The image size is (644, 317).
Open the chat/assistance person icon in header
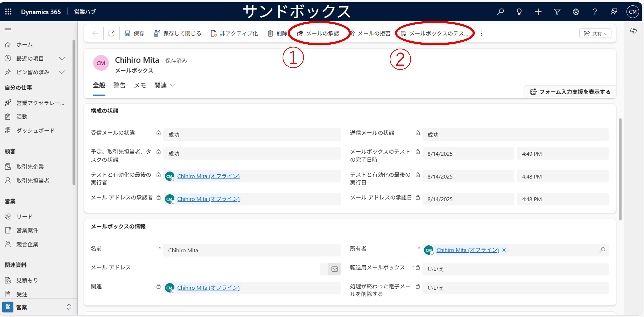click(x=614, y=12)
